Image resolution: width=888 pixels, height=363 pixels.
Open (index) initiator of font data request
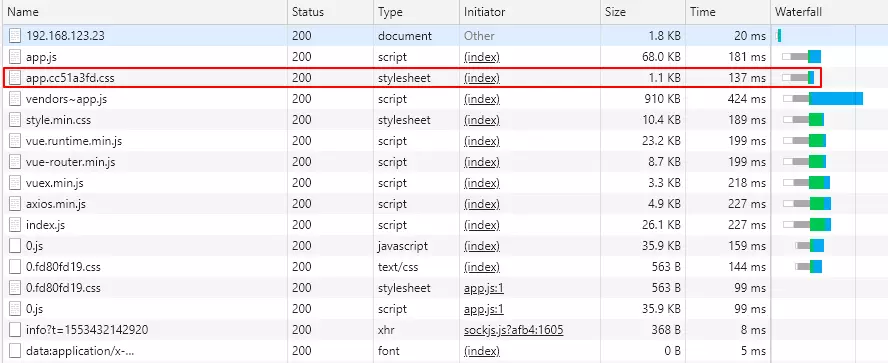click(x=482, y=351)
